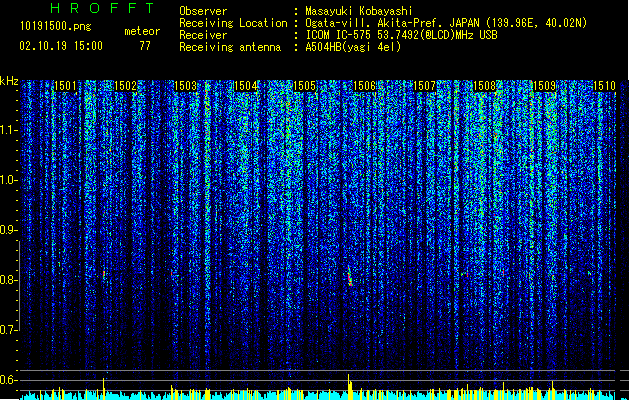
Task: Click the 1.1 kHz axis tick label
Action: 8,130
